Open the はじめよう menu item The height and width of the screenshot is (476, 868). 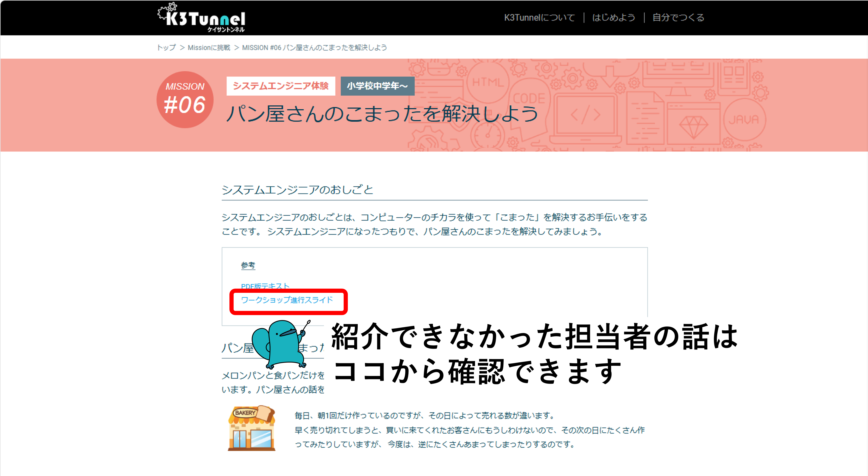click(x=614, y=18)
